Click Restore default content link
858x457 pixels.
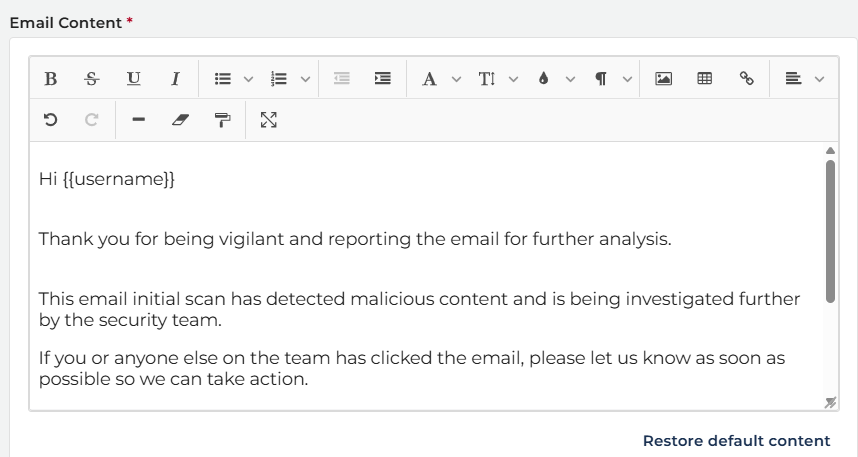pyautogui.click(x=736, y=441)
